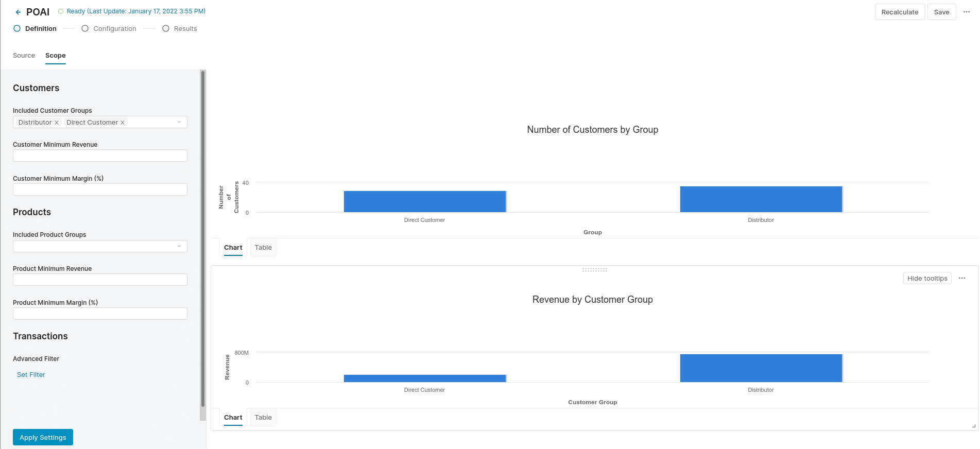
Task: Click the Scope panel vertical scrollbar
Action: tap(202, 237)
